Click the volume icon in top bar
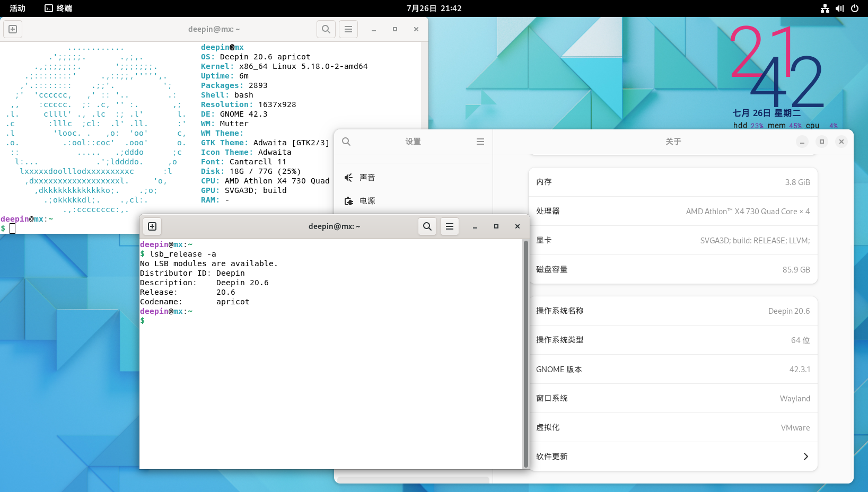The image size is (868, 492). tap(840, 8)
